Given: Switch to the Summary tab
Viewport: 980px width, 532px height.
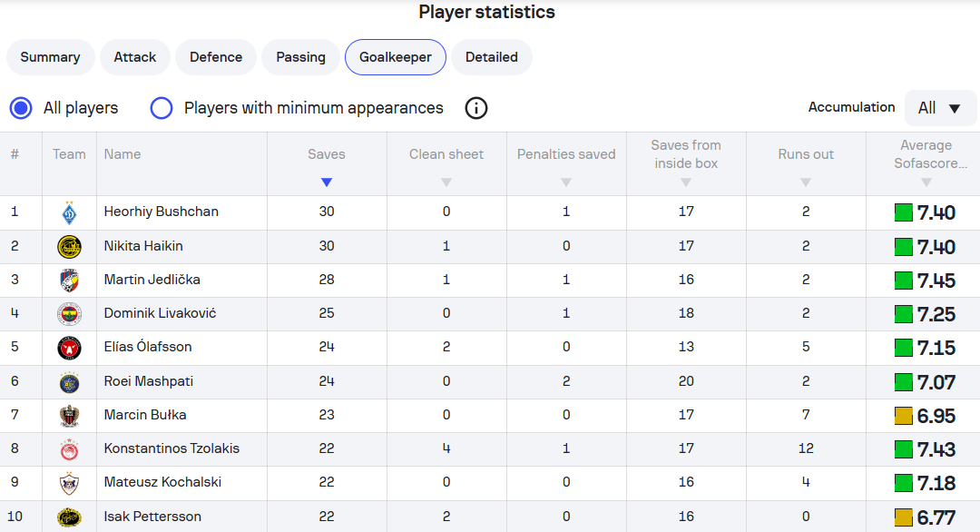Looking at the screenshot, I should tap(51, 57).
